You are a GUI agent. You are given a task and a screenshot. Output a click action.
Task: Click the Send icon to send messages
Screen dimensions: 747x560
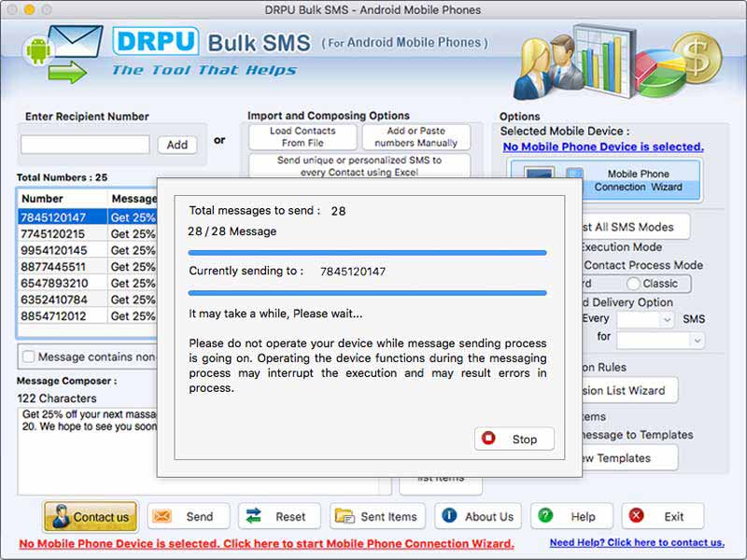tap(162, 516)
